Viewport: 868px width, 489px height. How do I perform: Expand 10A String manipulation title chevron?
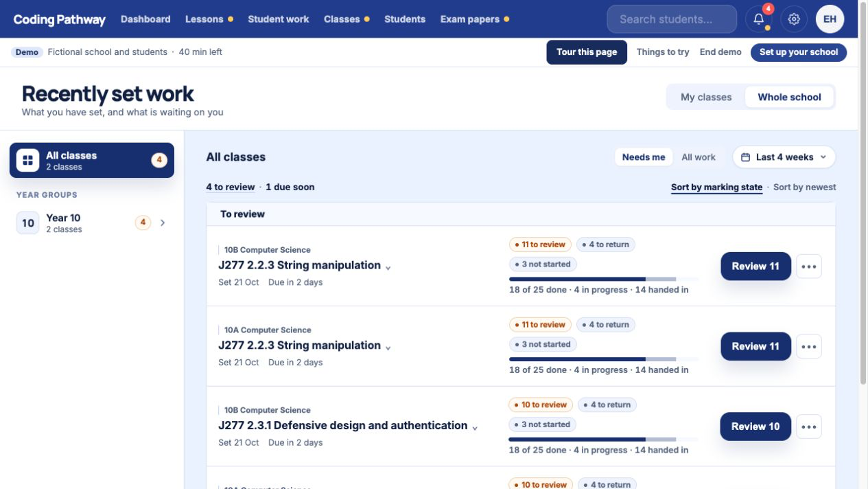388,348
